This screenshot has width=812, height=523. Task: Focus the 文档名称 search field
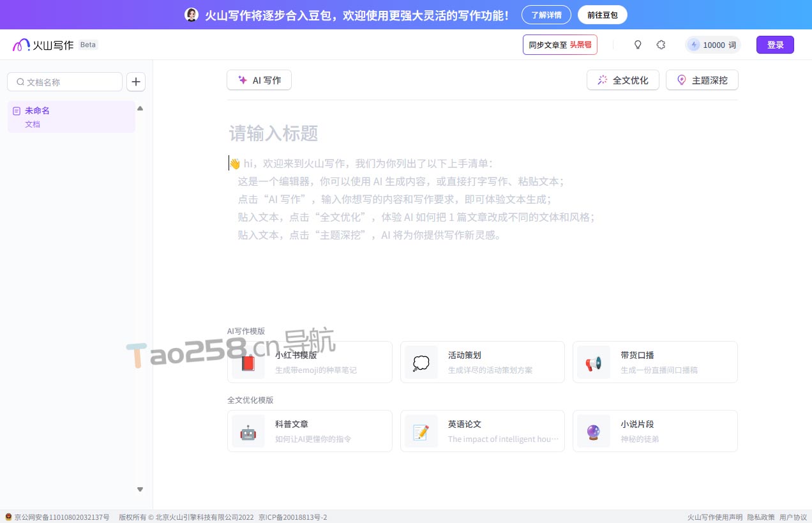pyautogui.click(x=64, y=82)
